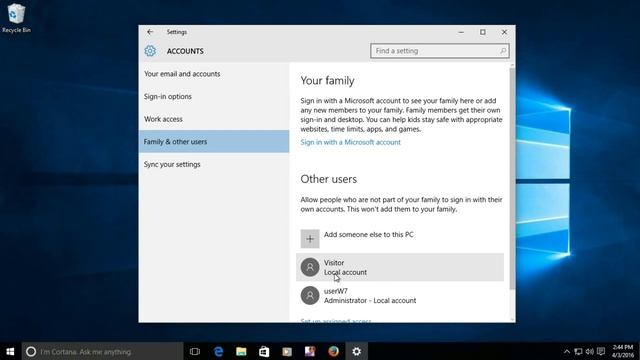Screen dimensions: 640x360
Task: Click the taskbar clock and date
Action: 623,351
